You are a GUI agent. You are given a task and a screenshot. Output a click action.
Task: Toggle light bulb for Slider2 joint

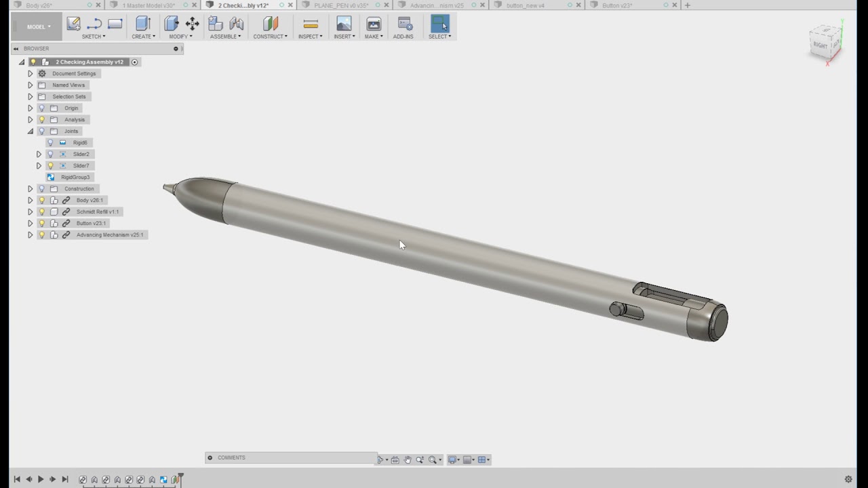click(x=50, y=154)
